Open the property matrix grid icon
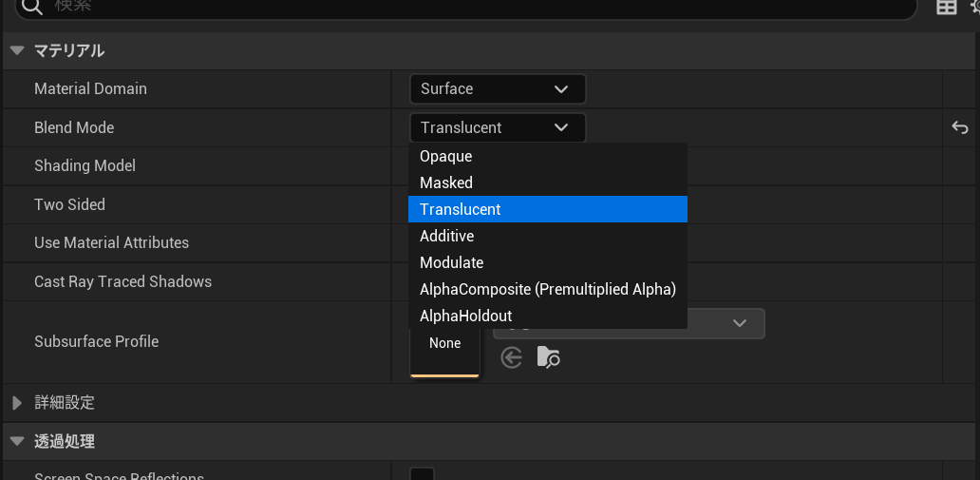Screen dimensions: 980x480 click(x=946, y=8)
